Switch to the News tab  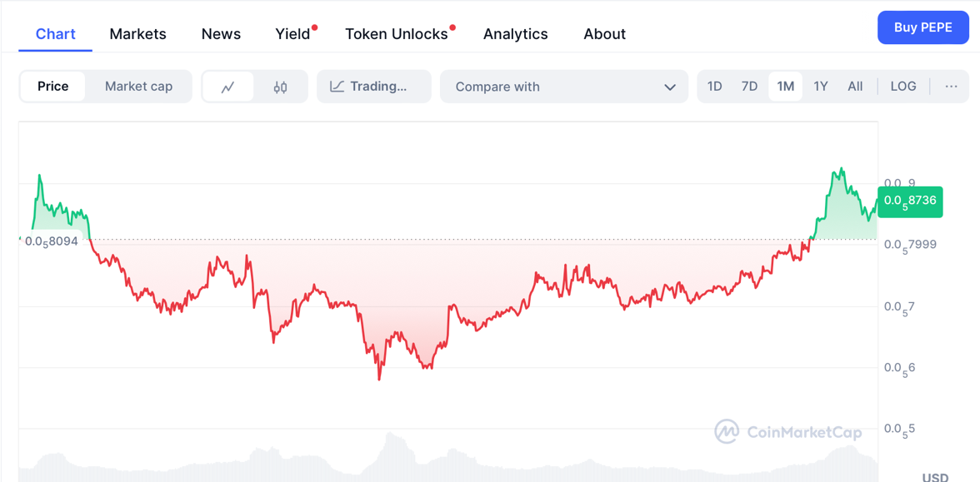click(x=221, y=34)
